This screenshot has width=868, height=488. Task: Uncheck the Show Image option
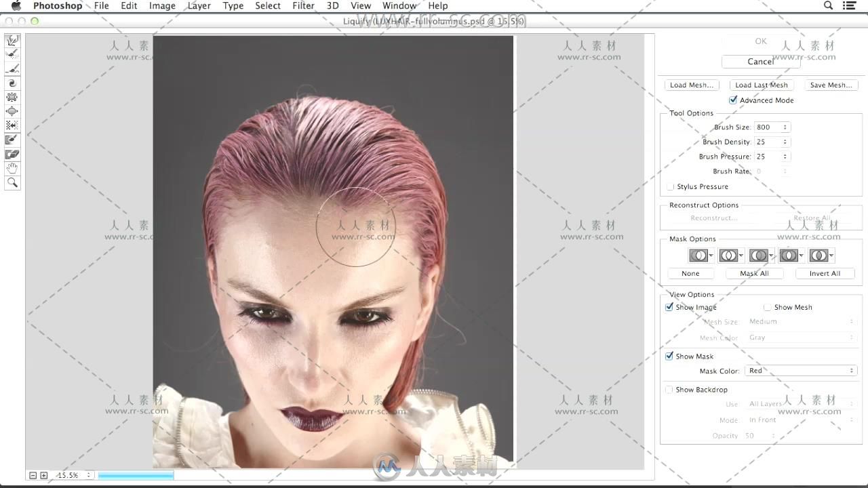[x=669, y=307]
